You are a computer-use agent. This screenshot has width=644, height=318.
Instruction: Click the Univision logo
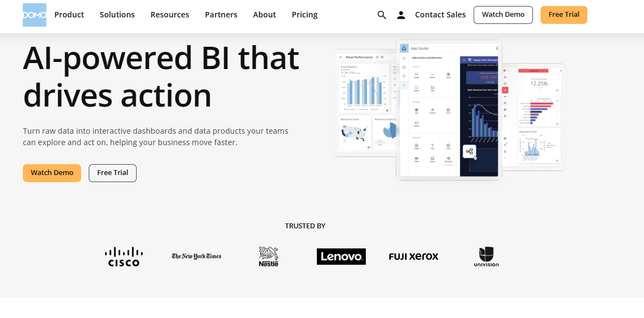(486, 257)
